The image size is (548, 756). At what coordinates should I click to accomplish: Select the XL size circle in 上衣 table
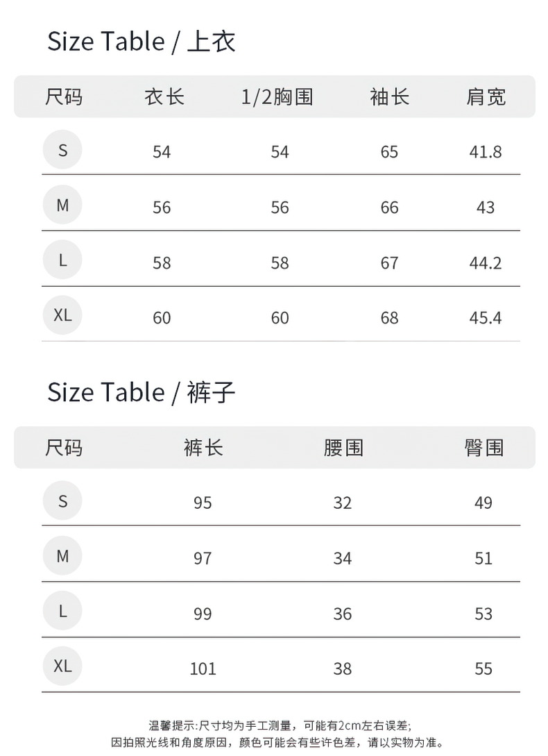pos(62,315)
